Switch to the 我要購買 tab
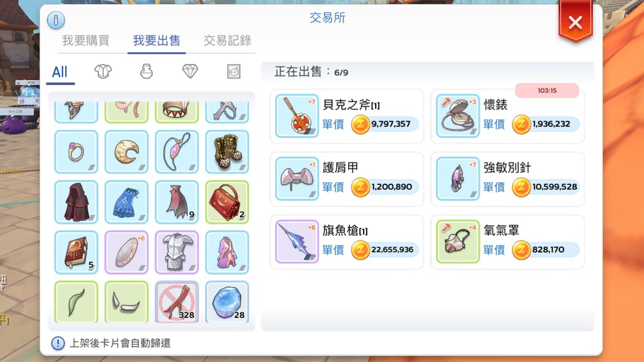 tap(86, 41)
